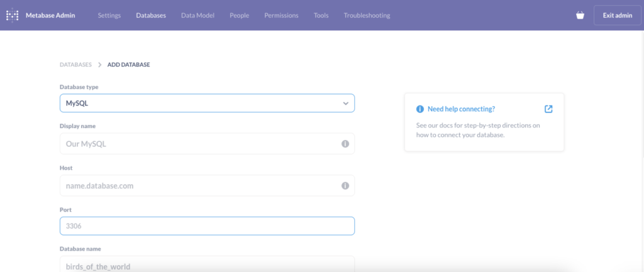The height and width of the screenshot is (272, 644).
Task: Click the Database name field
Action: 207,264
